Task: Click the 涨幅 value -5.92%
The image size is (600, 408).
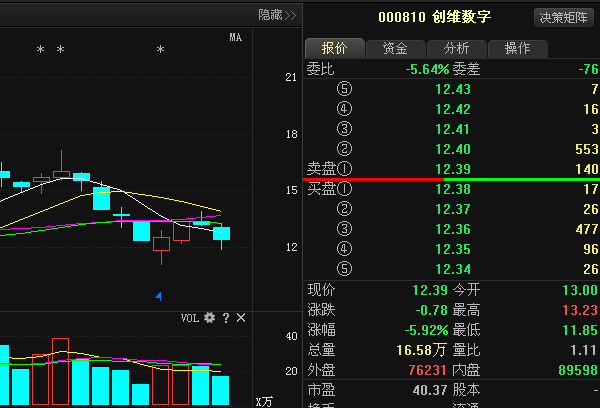Action: pyautogui.click(x=426, y=330)
